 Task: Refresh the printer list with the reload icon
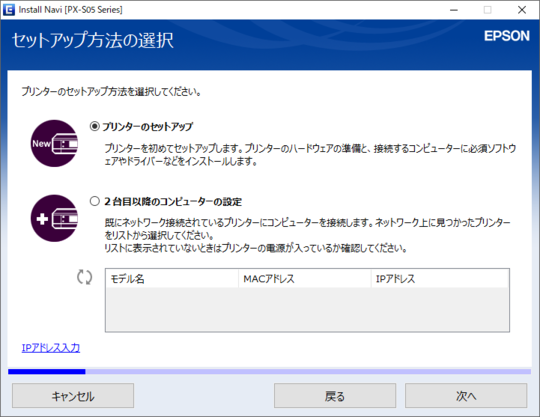coord(84,277)
